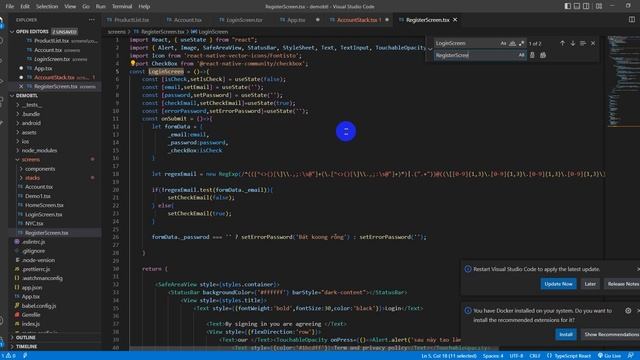The width and height of the screenshot is (640, 360).
Task: Close the find and replace widget
Action: [x=593, y=43]
